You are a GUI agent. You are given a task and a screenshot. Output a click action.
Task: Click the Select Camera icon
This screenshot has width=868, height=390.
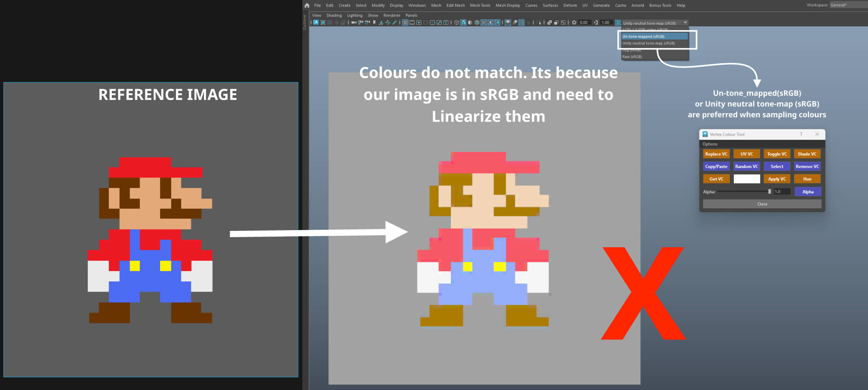pyautogui.click(x=354, y=23)
